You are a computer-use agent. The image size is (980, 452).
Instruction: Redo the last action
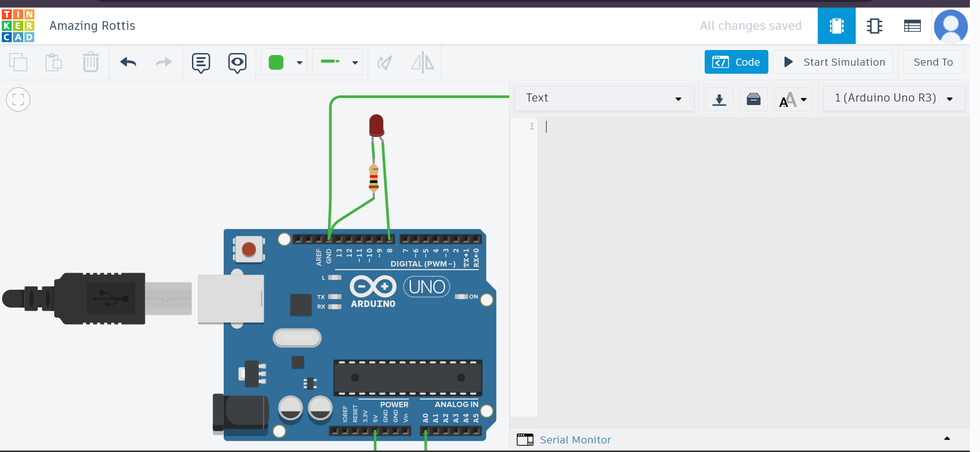[x=164, y=62]
